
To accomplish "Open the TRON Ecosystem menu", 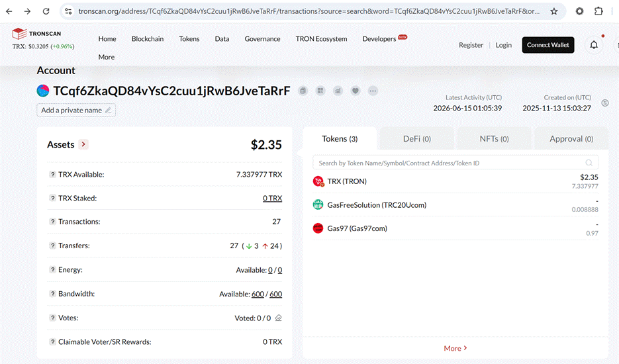I will (321, 38).
